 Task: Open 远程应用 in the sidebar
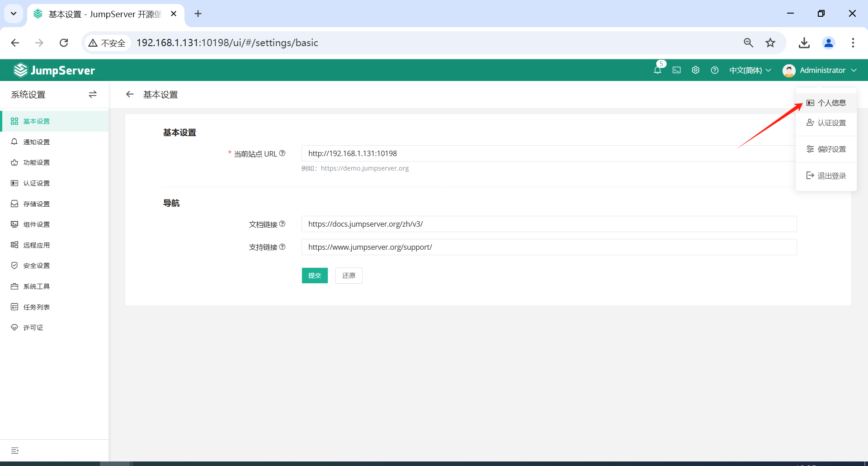click(x=54, y=245)
